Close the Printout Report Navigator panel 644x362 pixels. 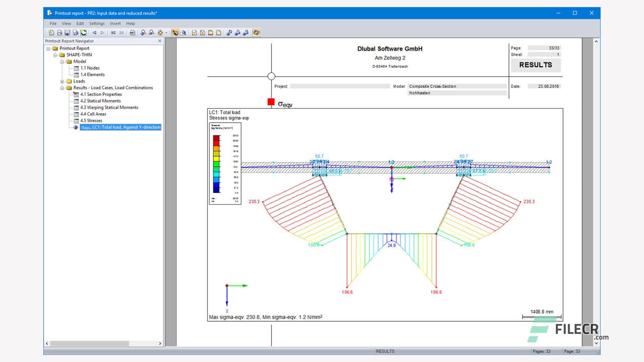pos(160,41)
